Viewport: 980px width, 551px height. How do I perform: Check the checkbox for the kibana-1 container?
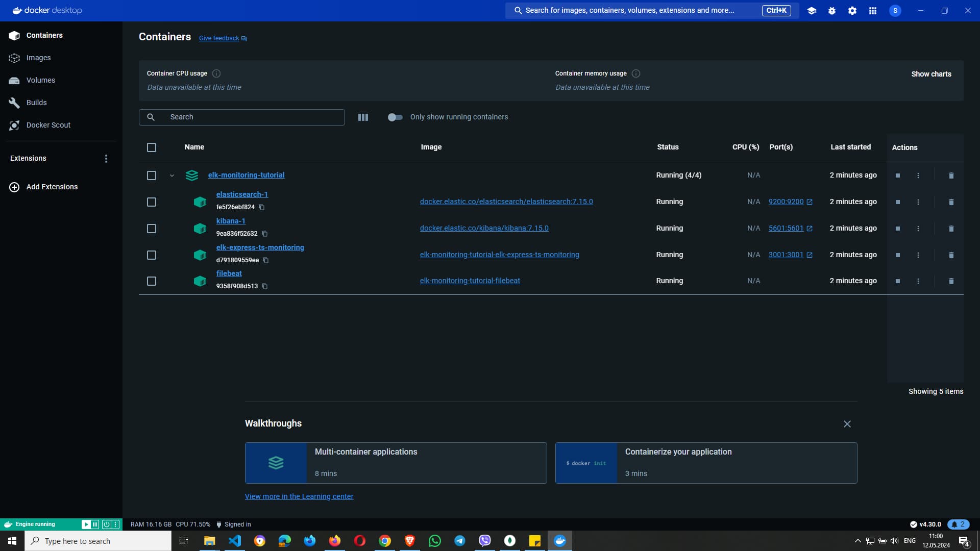coord(152,229)
